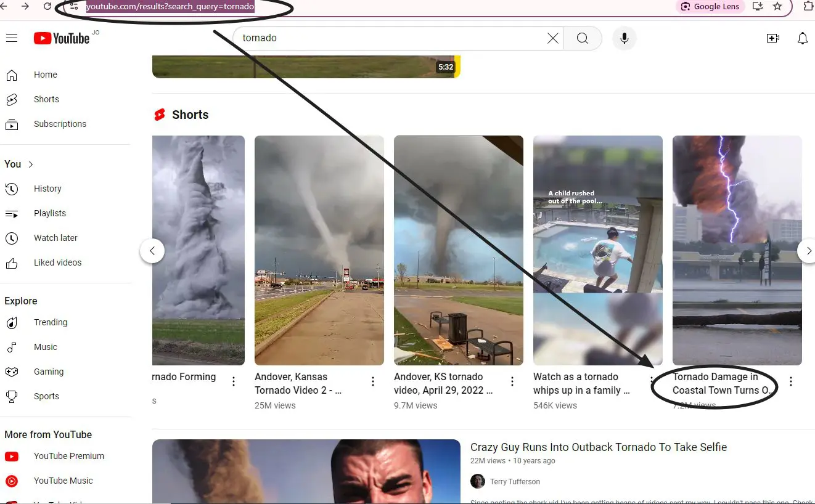Play the Tornado Forming short thumbnail
The width and height of the screenshot is (815, 504).
click(199, 250)
